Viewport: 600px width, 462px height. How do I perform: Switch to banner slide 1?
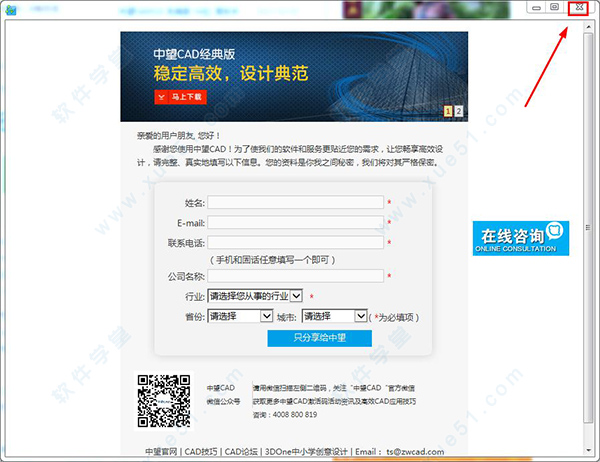(x=448, y=111)
